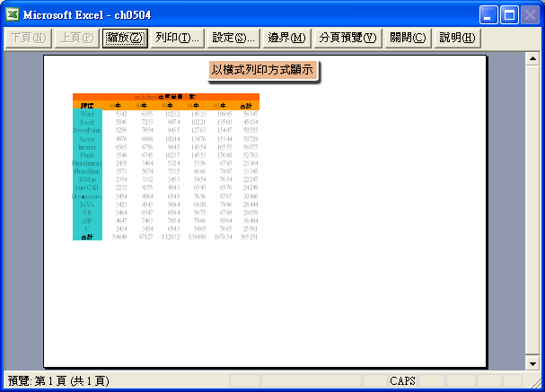Minimize the Excel window
545x392 pixels.
(x=489, y=14)
